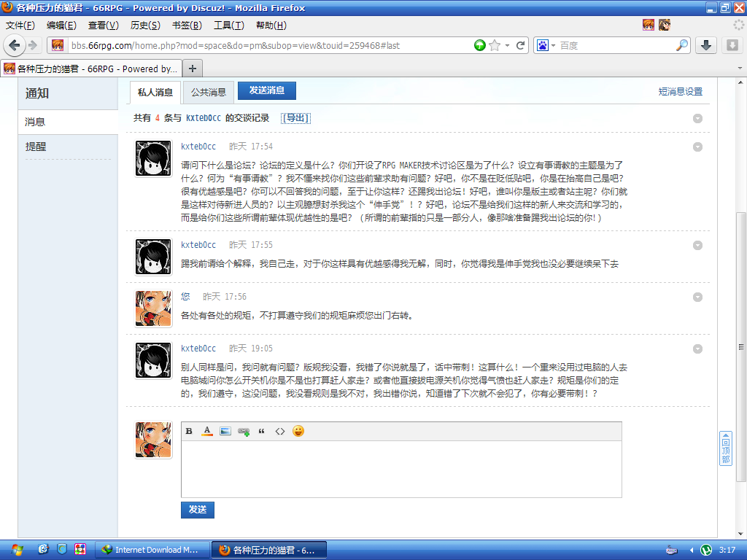The width and height of the screenshot is (747, 560).
Task: Open the 短消息设置 link
Action: [681, 91]
